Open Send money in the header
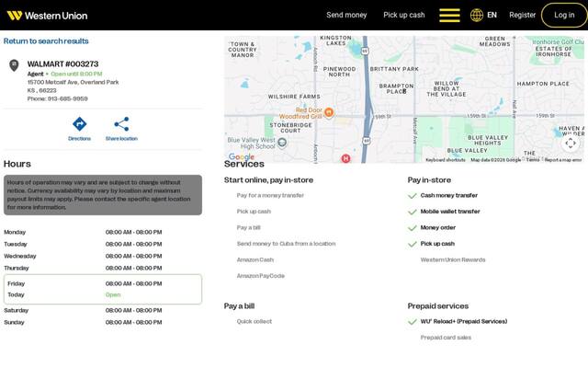The width and height of the screenshot is (588, 368). 346,15
